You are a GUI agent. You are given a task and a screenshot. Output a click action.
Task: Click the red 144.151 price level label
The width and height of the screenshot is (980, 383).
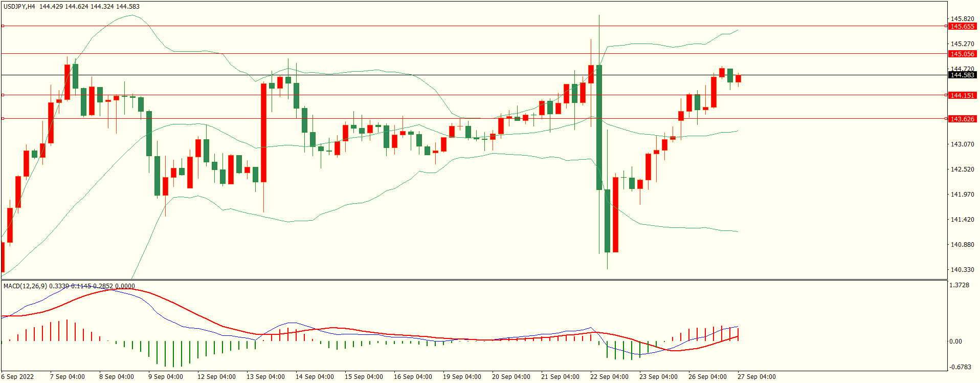(962, 96)
